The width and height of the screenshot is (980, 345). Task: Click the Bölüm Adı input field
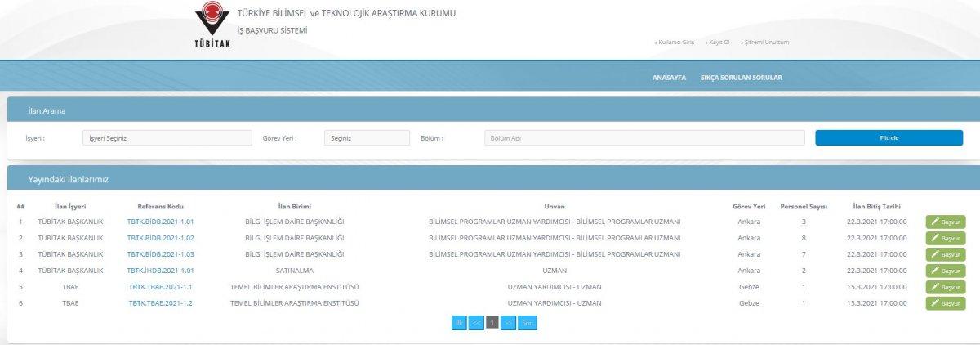pyautogui.click(x=644, y=138)
